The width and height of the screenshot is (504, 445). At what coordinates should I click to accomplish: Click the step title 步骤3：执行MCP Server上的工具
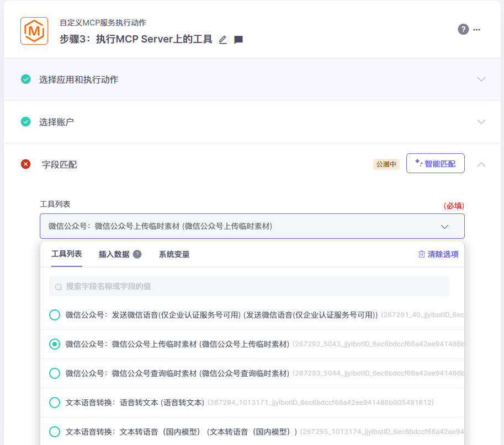[136, 39]
